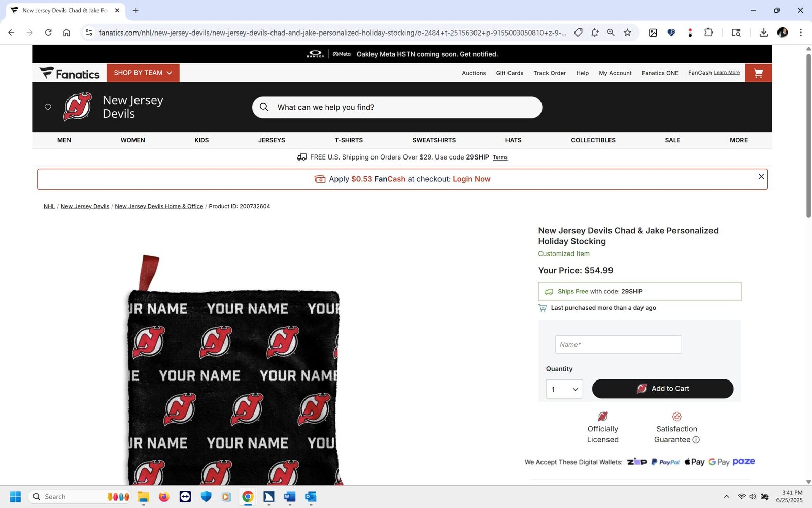Open the MEN category menu
Image resolution: width=812 pixels, height=508 pixels.
coord(64,140)
